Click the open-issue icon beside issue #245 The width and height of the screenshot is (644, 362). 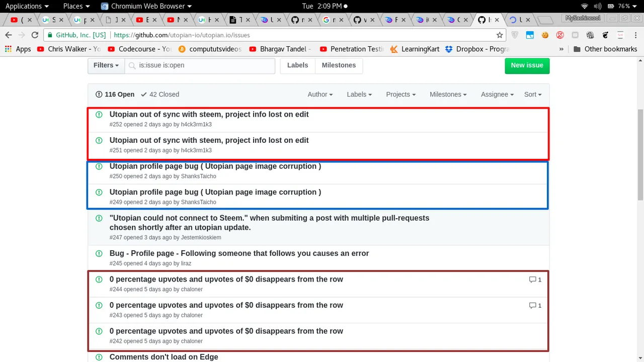(x=99, y=253)
